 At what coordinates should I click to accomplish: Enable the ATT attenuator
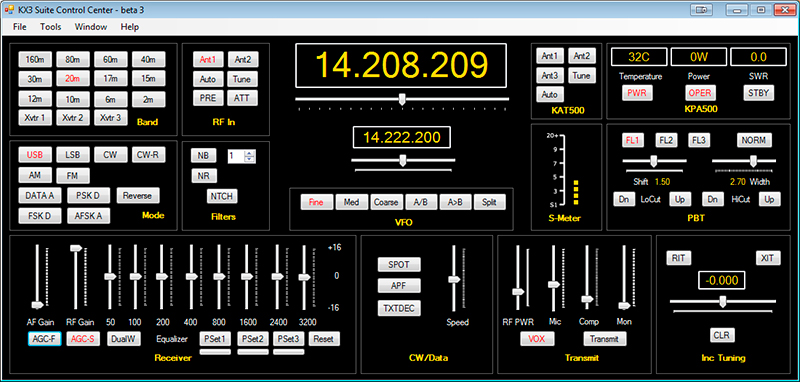click(x=242, y=98)
